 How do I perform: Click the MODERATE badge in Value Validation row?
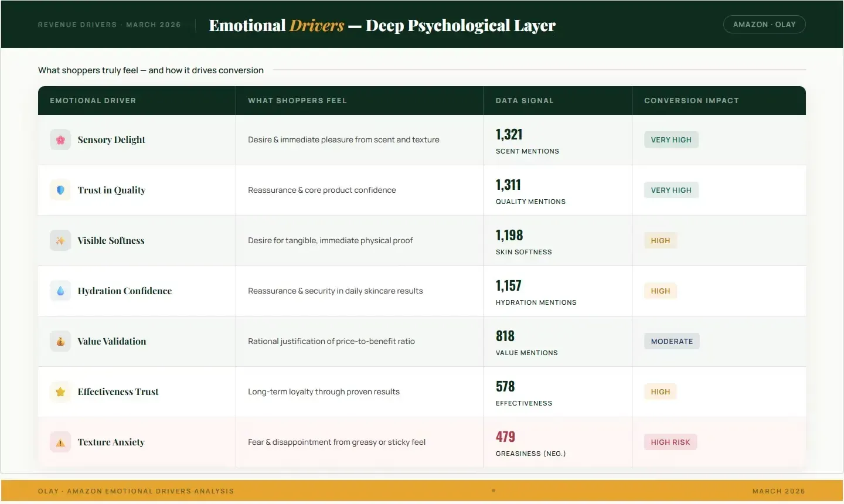672,342
